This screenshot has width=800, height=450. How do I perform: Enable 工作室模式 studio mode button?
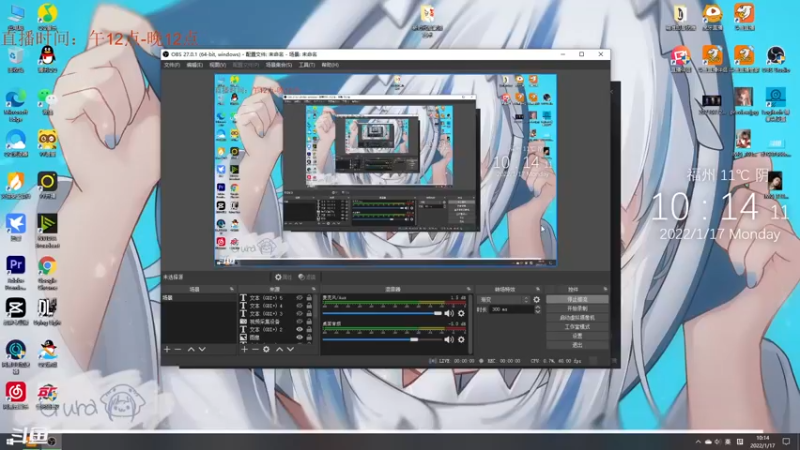click(x=577, y=327)
